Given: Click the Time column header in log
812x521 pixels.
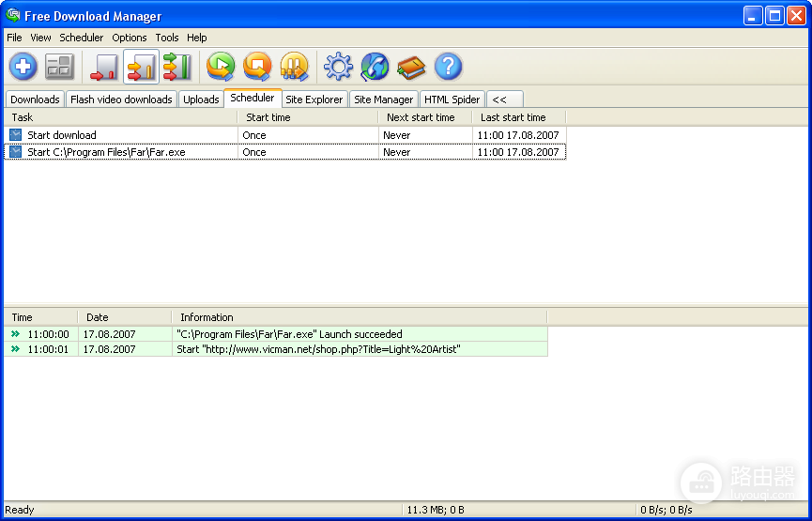Looking at the screenshot, I should tap(41, 317).
